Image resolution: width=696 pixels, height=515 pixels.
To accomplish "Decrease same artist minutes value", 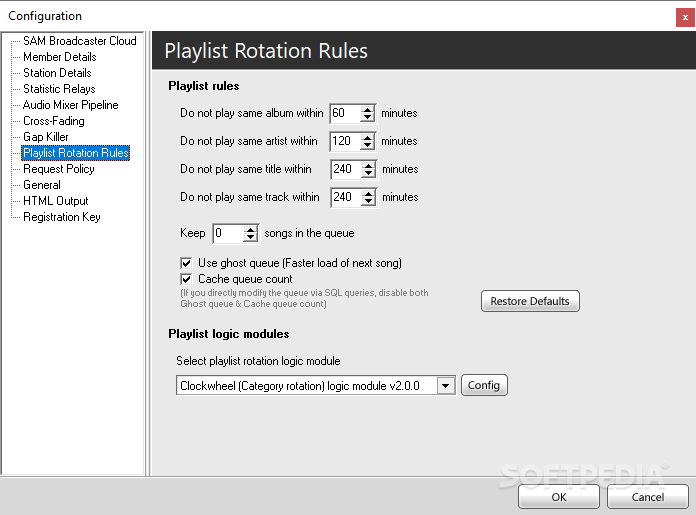I will pos(367,146).
